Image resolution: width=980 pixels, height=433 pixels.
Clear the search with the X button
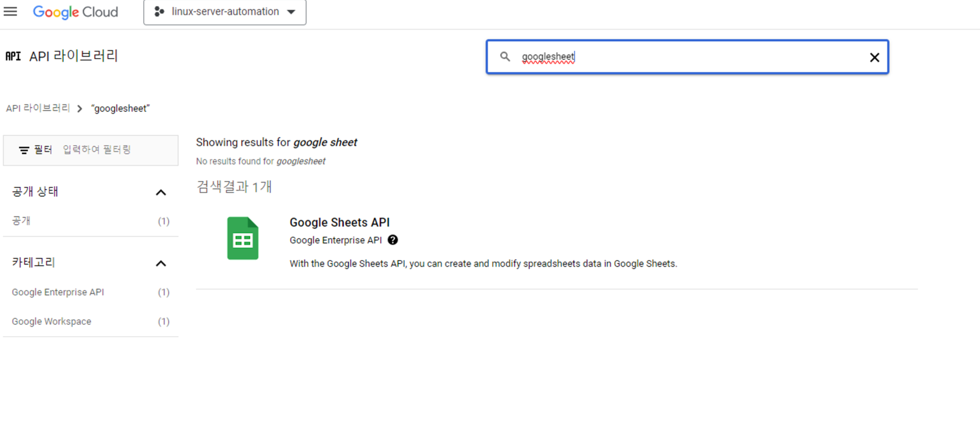point(874,57)
